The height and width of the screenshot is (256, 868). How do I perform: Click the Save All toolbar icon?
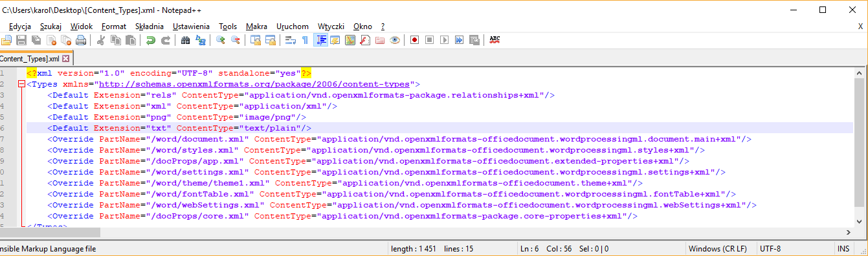coord(36,40)
